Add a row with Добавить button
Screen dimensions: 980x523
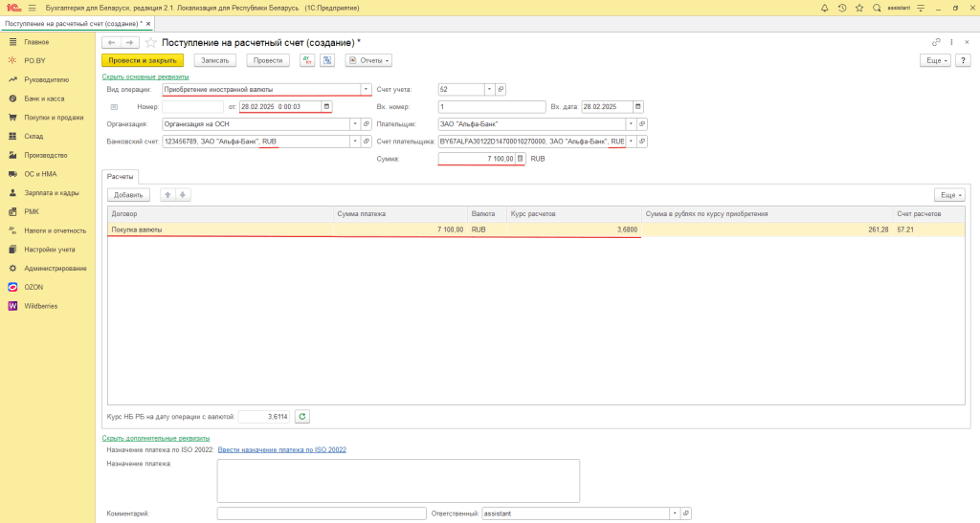point(128,195)
